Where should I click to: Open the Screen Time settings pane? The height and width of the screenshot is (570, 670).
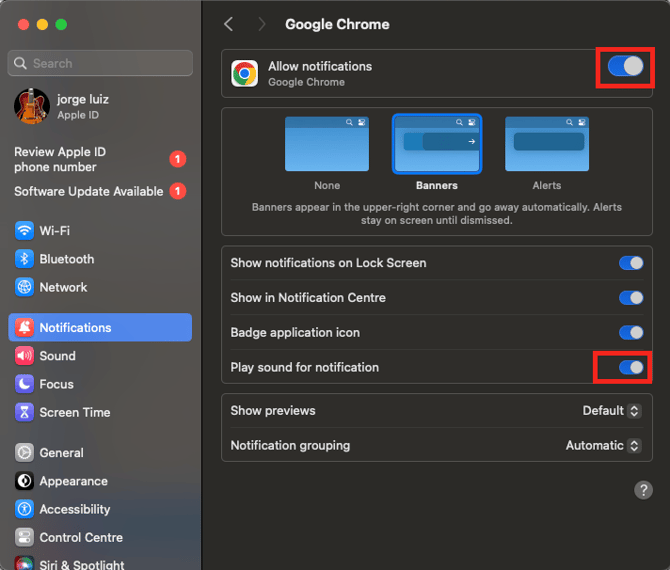coord(100,412)
